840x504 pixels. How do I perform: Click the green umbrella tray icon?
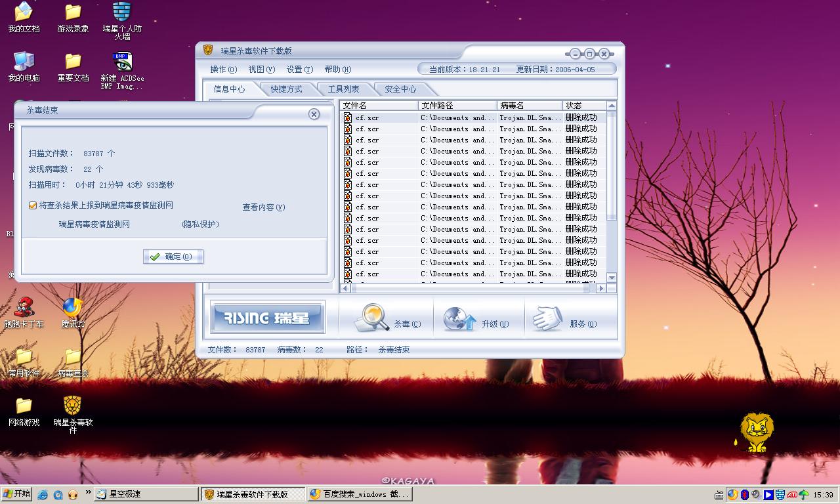click(x=804, y=495)
